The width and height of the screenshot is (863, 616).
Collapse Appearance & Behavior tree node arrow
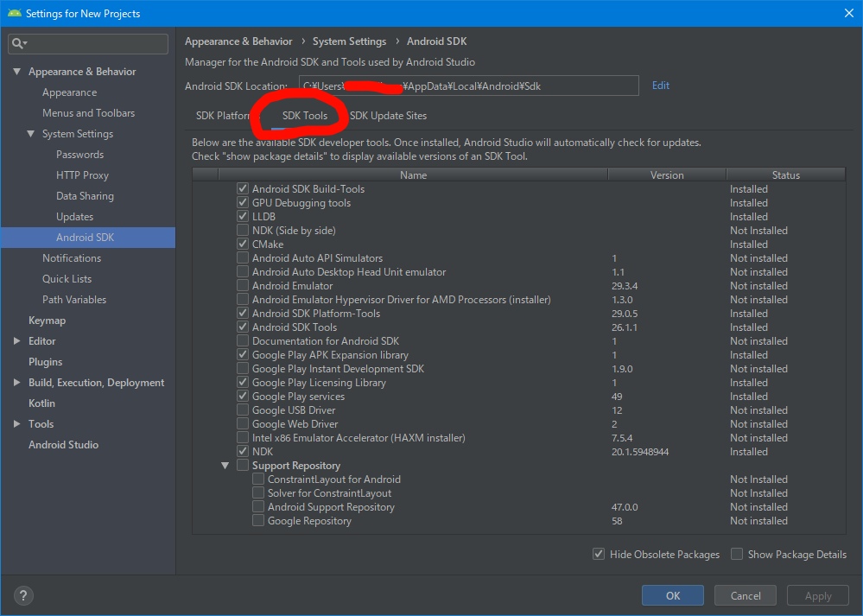point(17,72)
